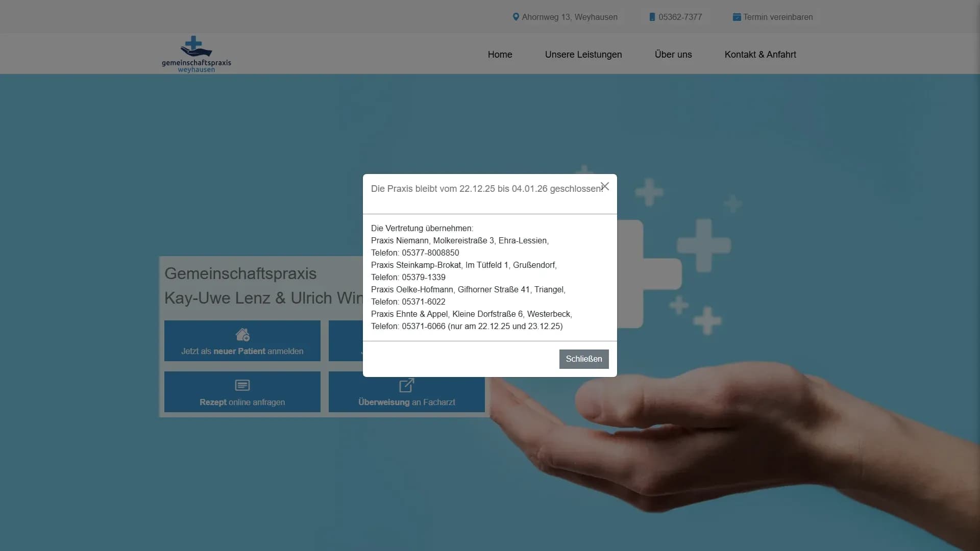Close the popup with the X icon
The height and width of the screenshot is (551, 980).
click(605, 186)
